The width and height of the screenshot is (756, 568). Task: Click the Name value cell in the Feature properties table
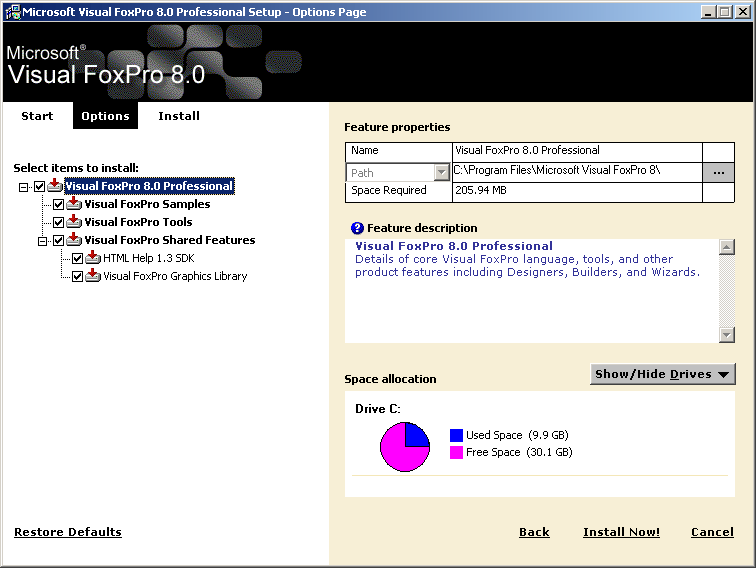click(x=577, y=151)
